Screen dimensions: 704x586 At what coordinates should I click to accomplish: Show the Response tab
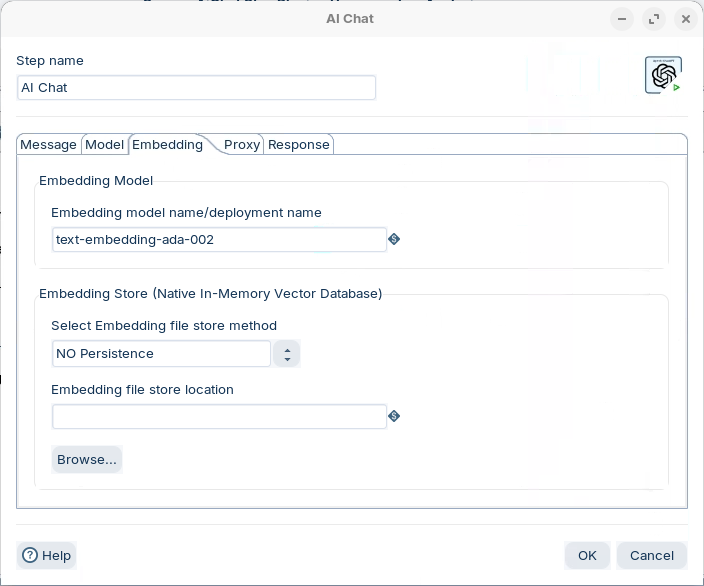(298, 144)
